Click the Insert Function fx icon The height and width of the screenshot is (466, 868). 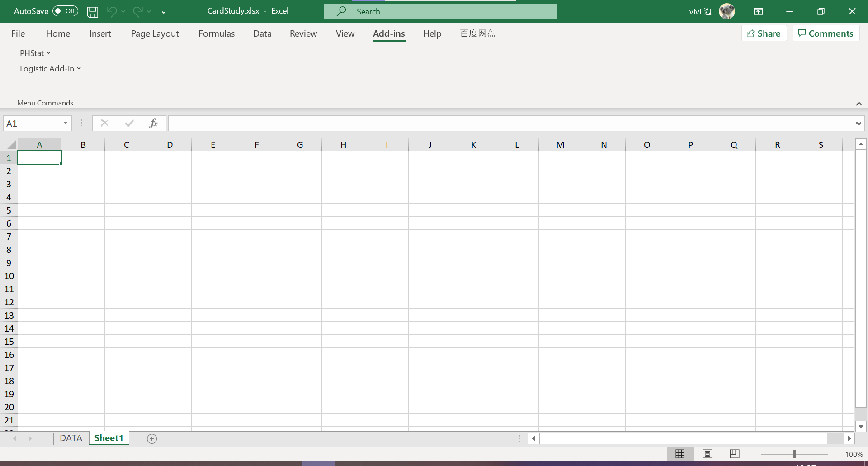153,123
